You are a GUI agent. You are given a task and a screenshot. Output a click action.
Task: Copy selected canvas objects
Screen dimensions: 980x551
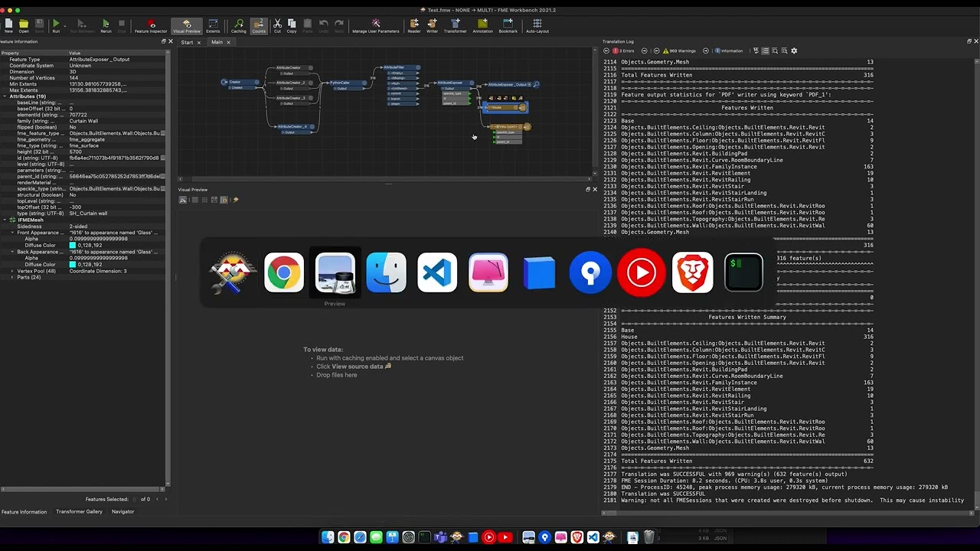[x=292, y=25]
